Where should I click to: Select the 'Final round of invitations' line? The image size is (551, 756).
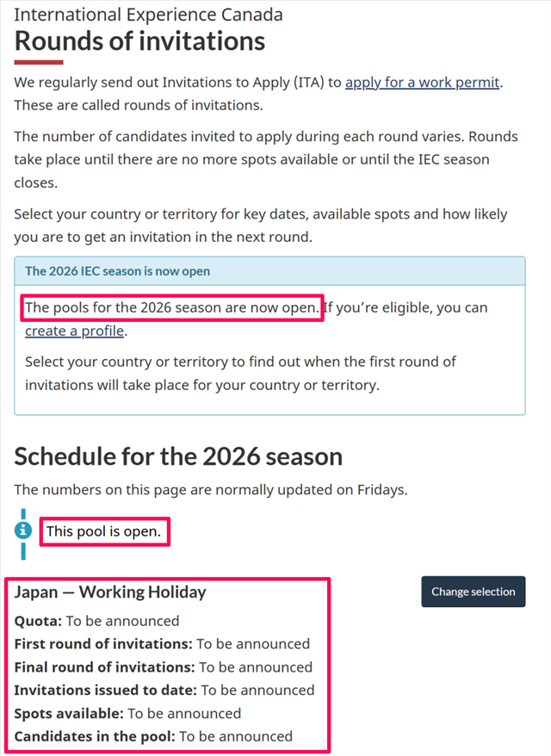click(x=164, y=667)
